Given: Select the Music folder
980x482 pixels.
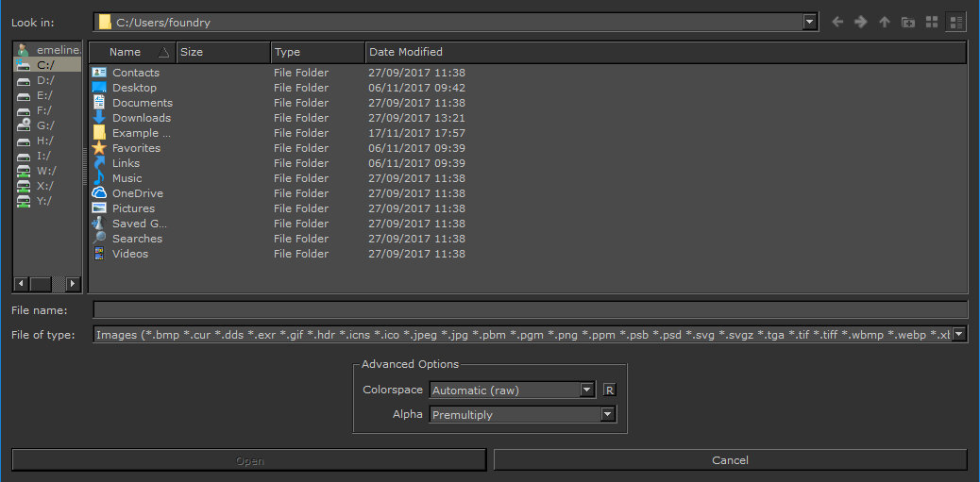Looking at the screenshot, I should pyautogui.click(x=127, y=178).
